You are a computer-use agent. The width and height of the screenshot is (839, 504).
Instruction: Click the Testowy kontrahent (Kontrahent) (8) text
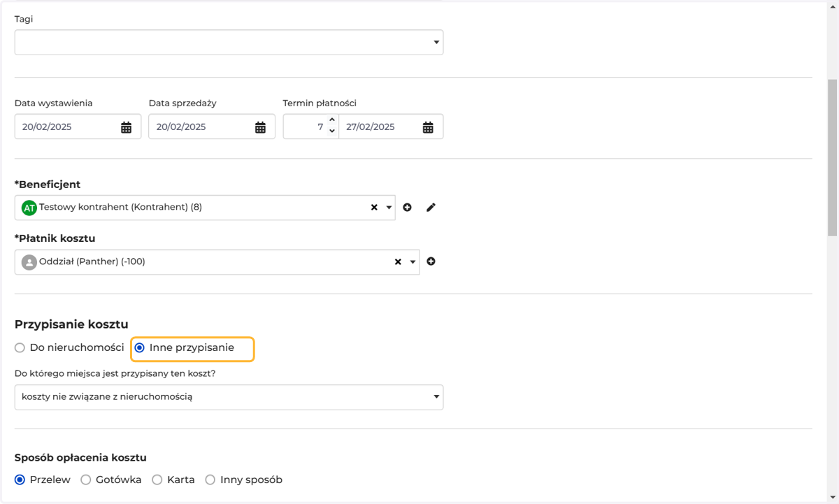pos(120,207)
